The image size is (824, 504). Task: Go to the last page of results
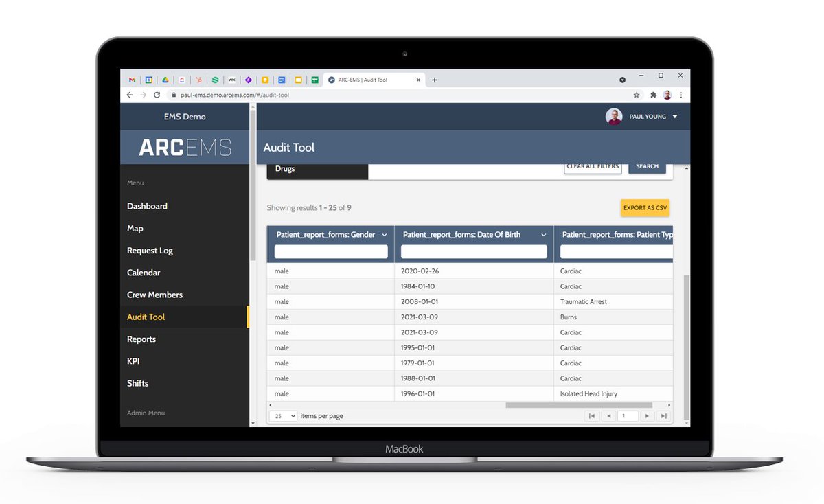[663, 416]
